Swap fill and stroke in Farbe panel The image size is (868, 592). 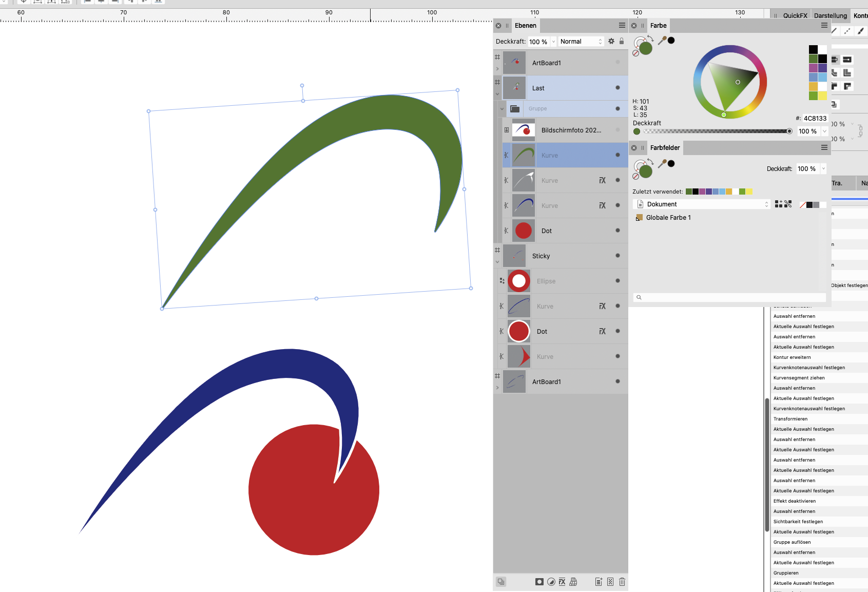click(x=651, y=39)
